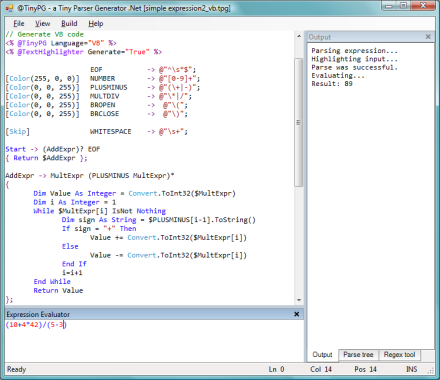Click the editor scrollbar down arrow

299,300
